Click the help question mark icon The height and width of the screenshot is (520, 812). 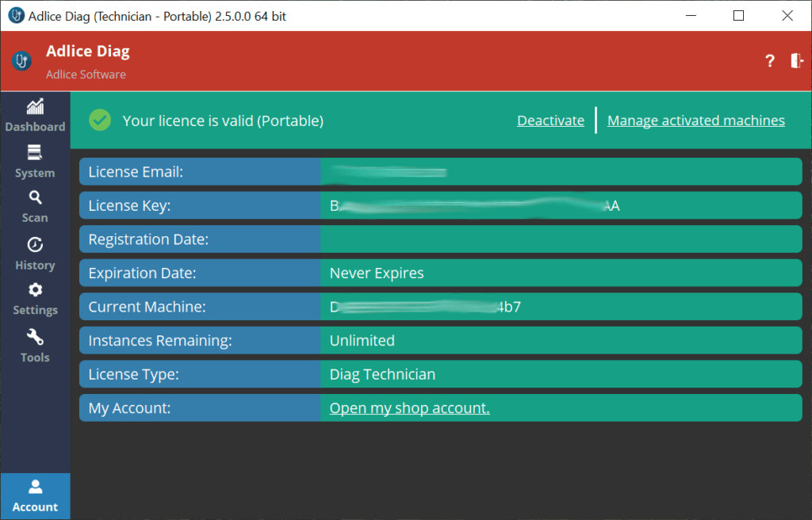pos(769,61)
